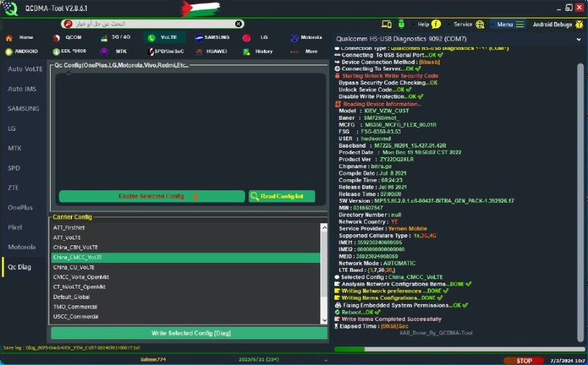Select China_CMCC_VoLTE carrier config

186,258
